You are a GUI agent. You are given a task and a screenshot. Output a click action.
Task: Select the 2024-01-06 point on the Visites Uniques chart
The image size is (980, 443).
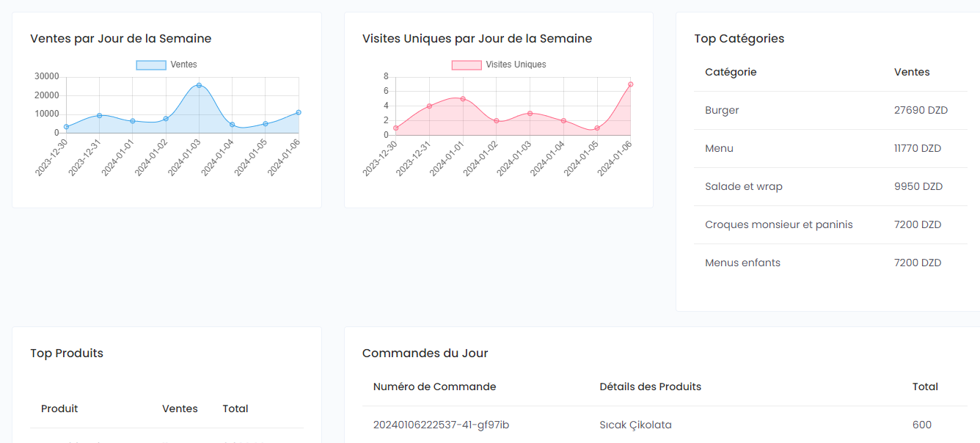click(x=630, y=84)
